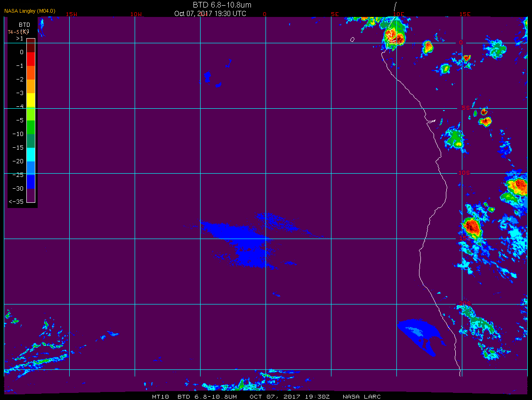Screen dimensions: 532x400
Task: Click the 'Oct 07, 2017 19:30 UTC' timestamp
Action: pos(210,14)
